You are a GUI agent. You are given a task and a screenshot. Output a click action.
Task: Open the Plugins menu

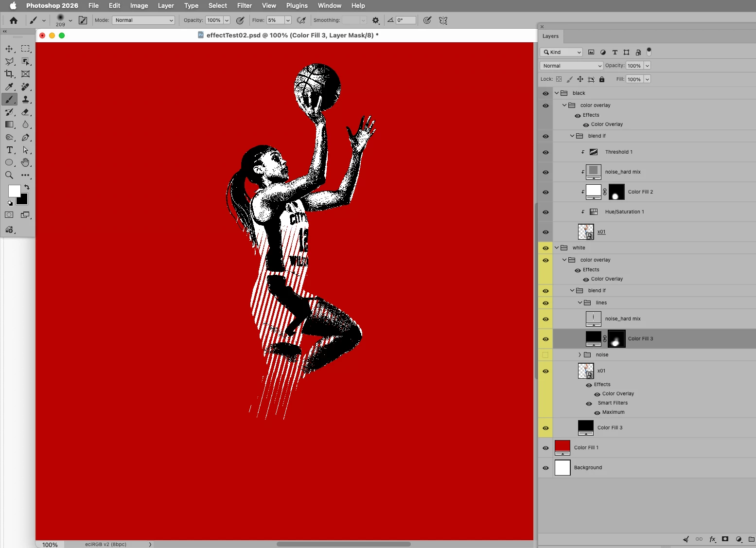coord(297,6)
